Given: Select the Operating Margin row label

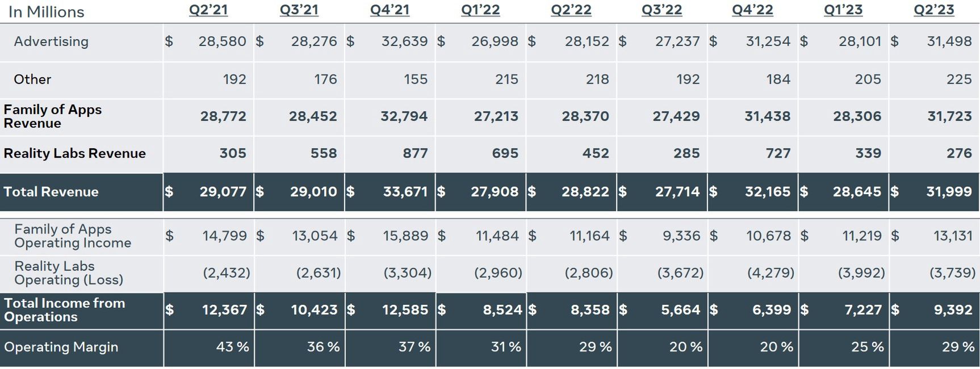Looking at the screenshot, I should coord(61,347).
